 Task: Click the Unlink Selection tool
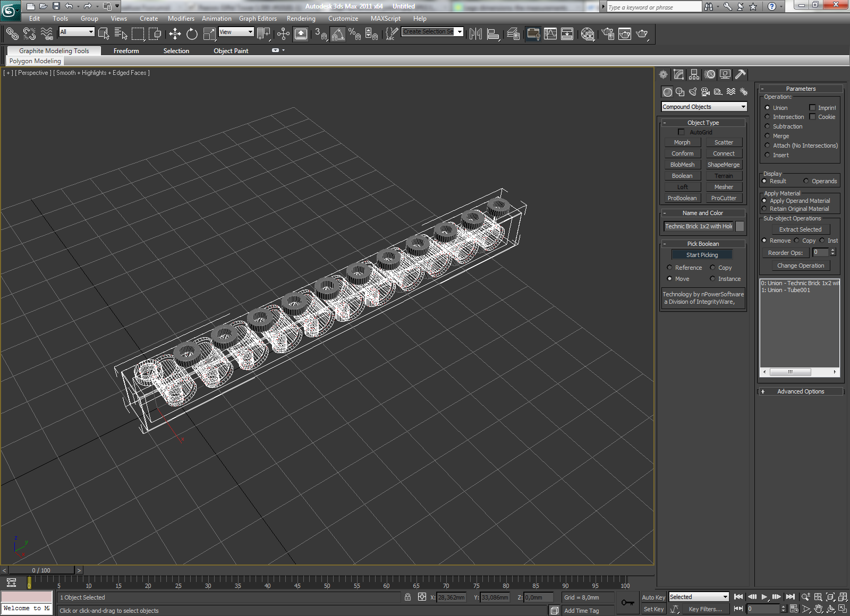[30, 34]
